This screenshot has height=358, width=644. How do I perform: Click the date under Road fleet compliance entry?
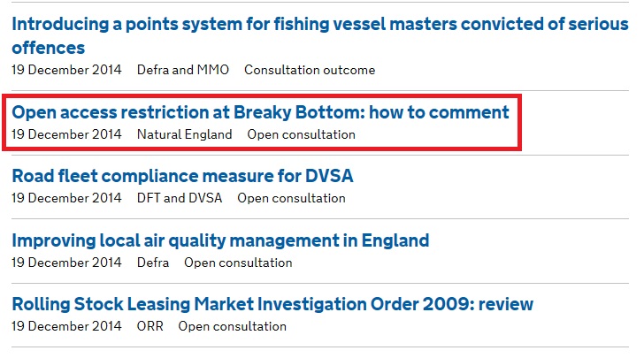[x=66, y=198]
